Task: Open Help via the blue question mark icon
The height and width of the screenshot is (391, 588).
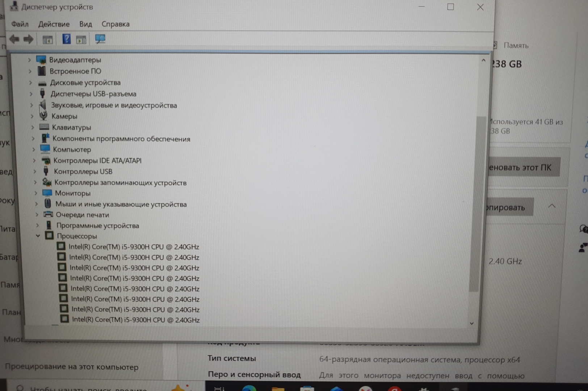Action: pyautogui.click(x=66, y=39)
